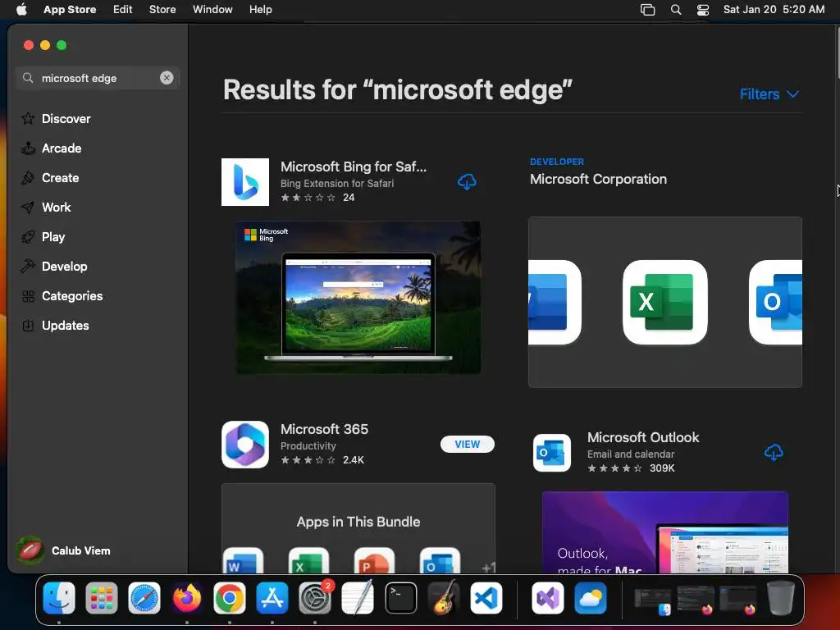Open the Microsoft 365 title link
The width and height of the screenshot is (840, 630).
tap(324, 429)
